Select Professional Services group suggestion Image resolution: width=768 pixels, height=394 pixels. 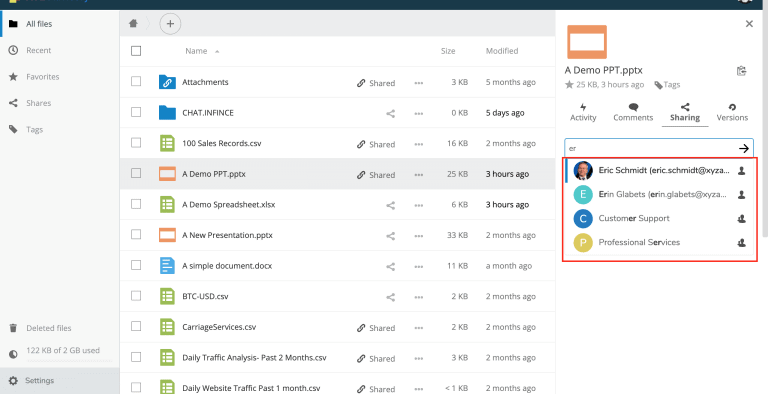click(x=659, y=242)
